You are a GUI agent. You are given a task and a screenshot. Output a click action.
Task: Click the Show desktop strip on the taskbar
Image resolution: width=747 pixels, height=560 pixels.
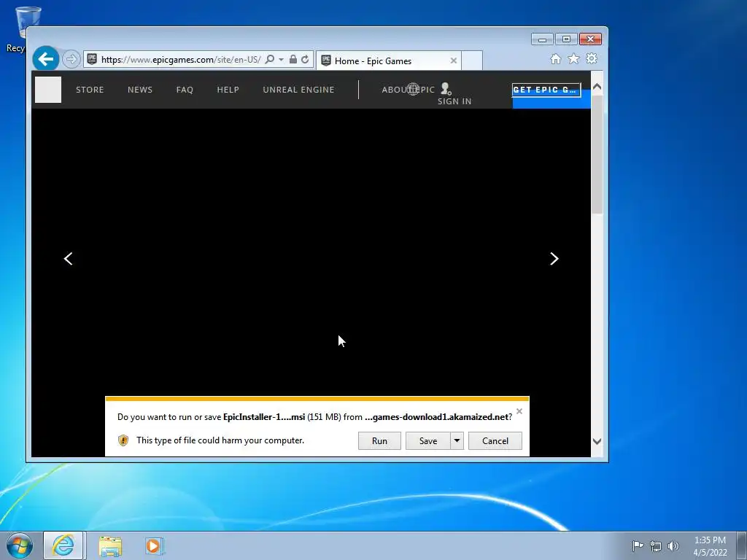point(742,545)
